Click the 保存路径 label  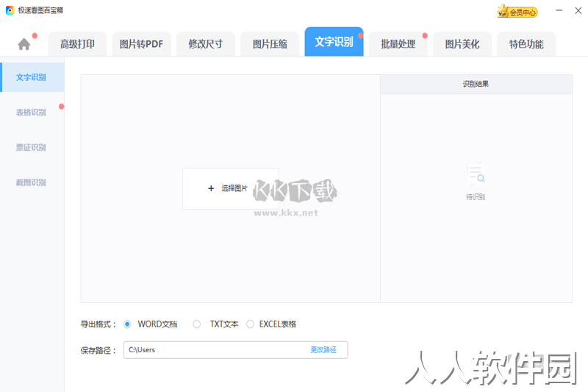click(x=98, y=350)
